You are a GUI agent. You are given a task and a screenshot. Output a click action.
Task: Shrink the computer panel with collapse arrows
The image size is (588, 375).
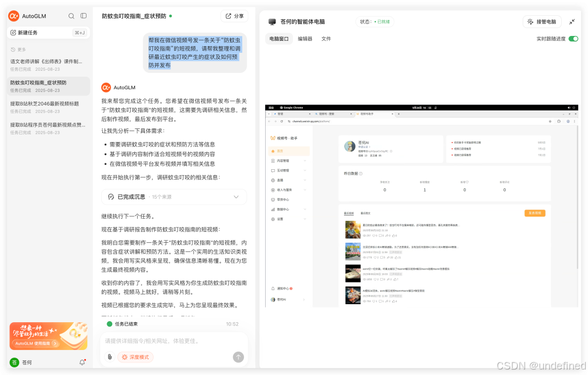point(572,22)
